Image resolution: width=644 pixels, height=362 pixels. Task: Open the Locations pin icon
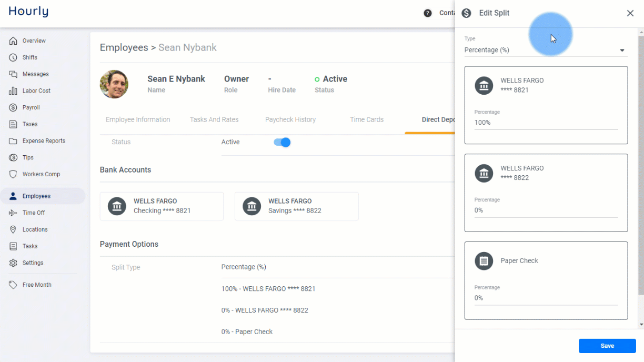click(x=13, y=229)
